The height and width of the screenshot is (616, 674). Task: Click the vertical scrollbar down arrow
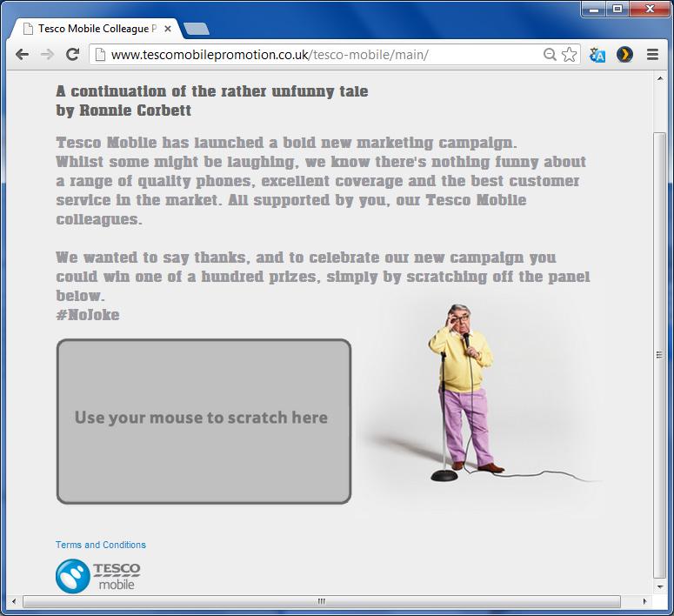tap(660, 586)
